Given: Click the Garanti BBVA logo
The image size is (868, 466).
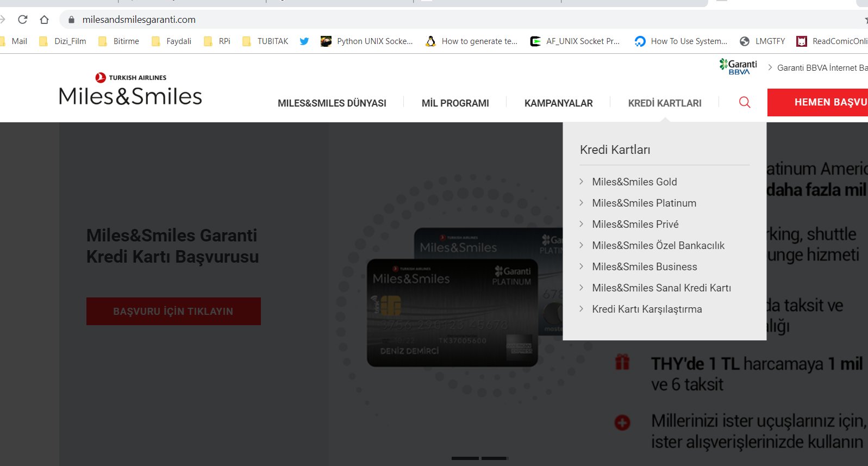Looking at the screenshot, I should (x=738, y=67).
